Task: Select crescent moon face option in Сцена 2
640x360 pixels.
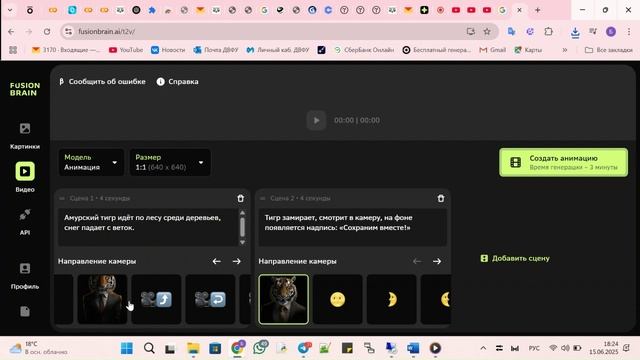Action: (391, 299)
